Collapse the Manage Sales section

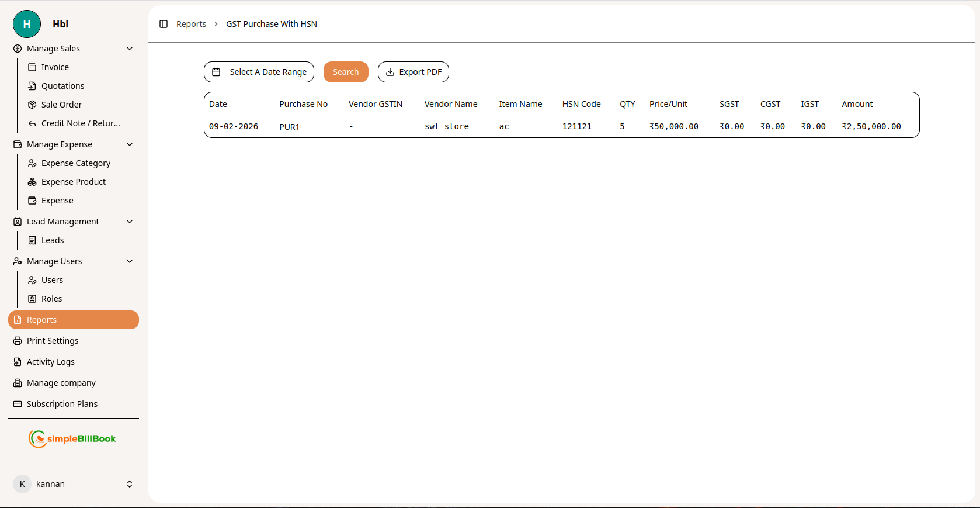pos(130,49)
